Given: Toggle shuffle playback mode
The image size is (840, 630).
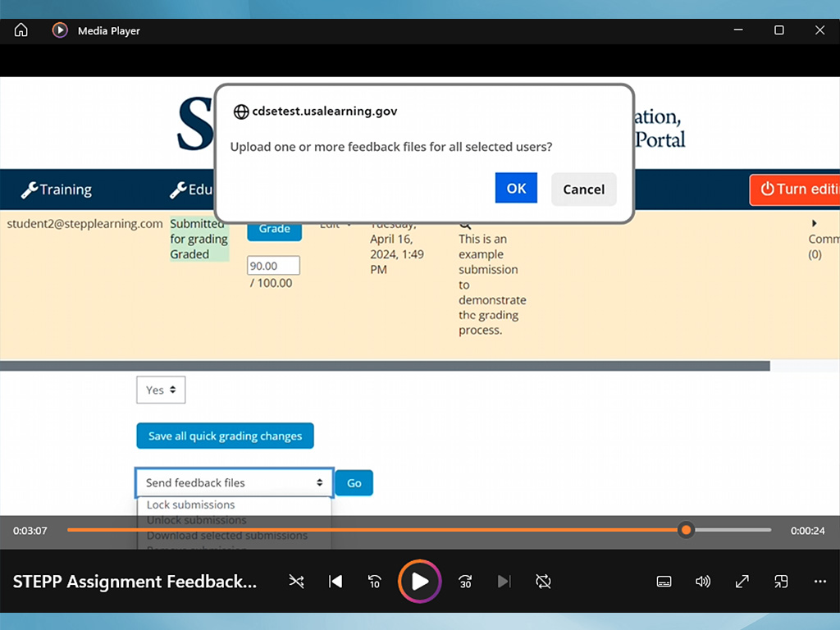Looking at the screenshot, I should (x=296, y=582).
